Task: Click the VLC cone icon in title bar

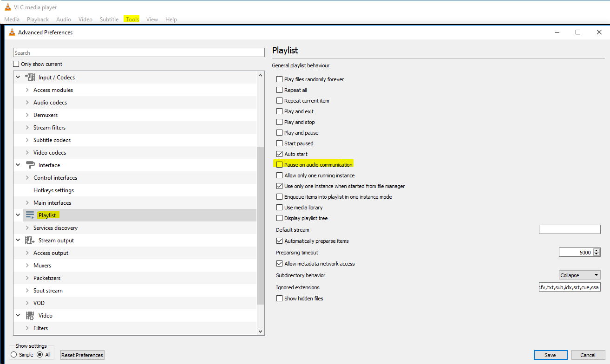Action: [x=8, y=7]
